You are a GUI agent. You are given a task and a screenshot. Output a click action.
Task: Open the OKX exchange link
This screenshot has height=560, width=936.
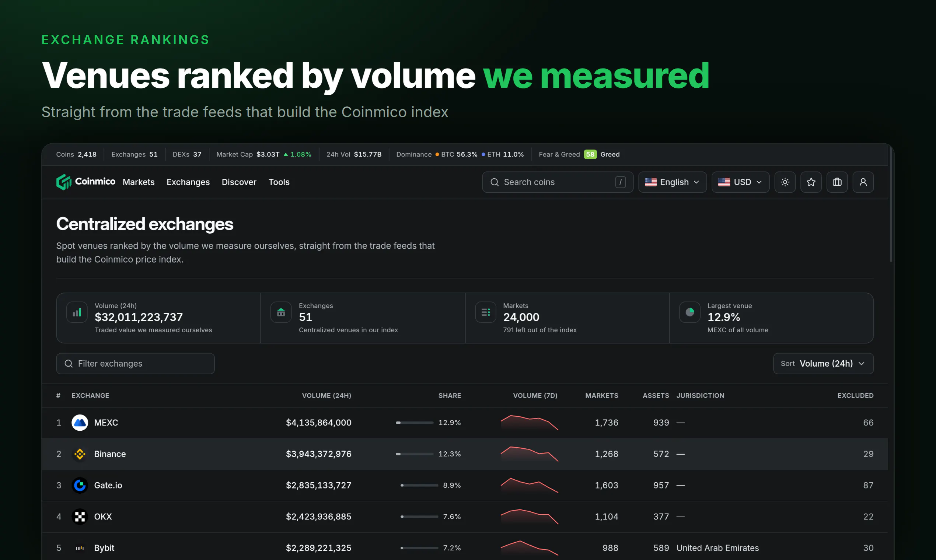103,517
